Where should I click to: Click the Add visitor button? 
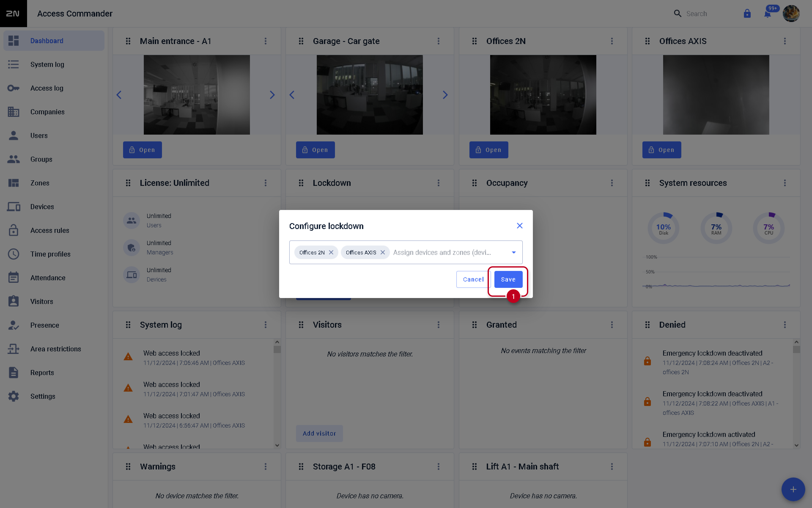click(x=319, y=433)
